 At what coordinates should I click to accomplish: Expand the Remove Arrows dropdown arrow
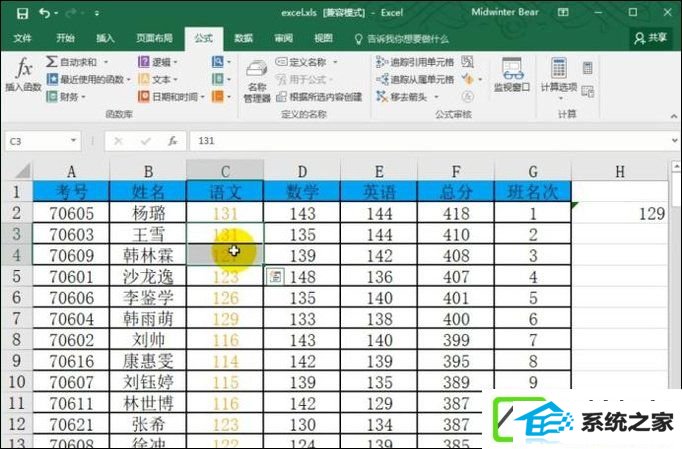point(436,97)
